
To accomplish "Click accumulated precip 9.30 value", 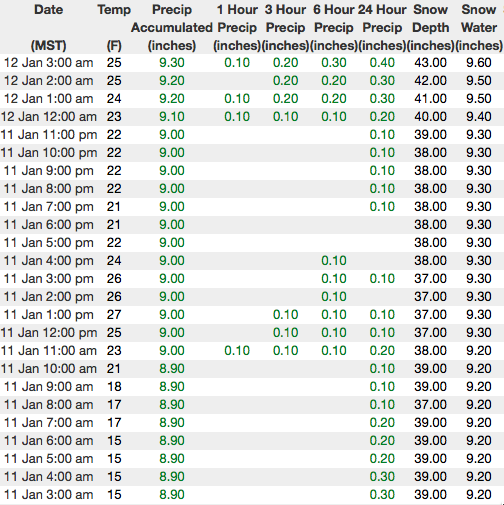I will 172,63.
